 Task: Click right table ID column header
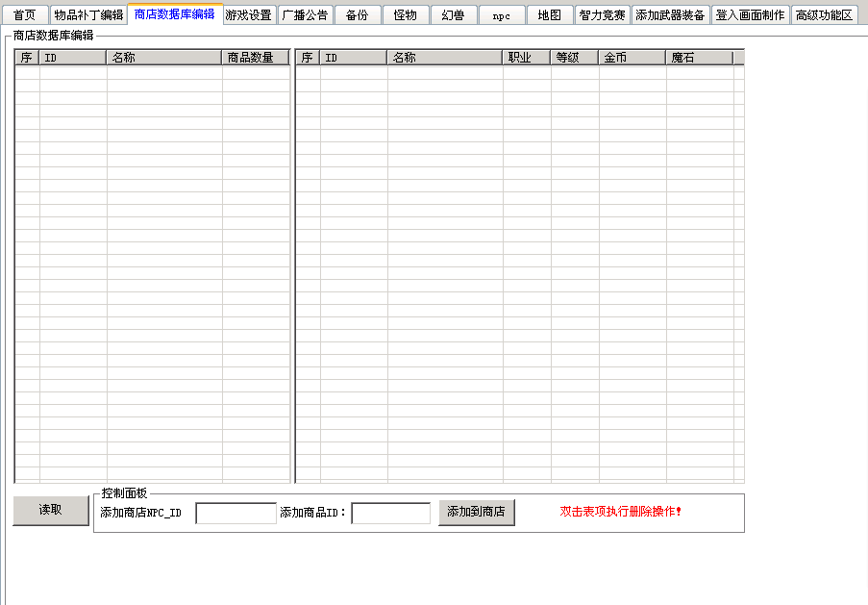[353, 58]
